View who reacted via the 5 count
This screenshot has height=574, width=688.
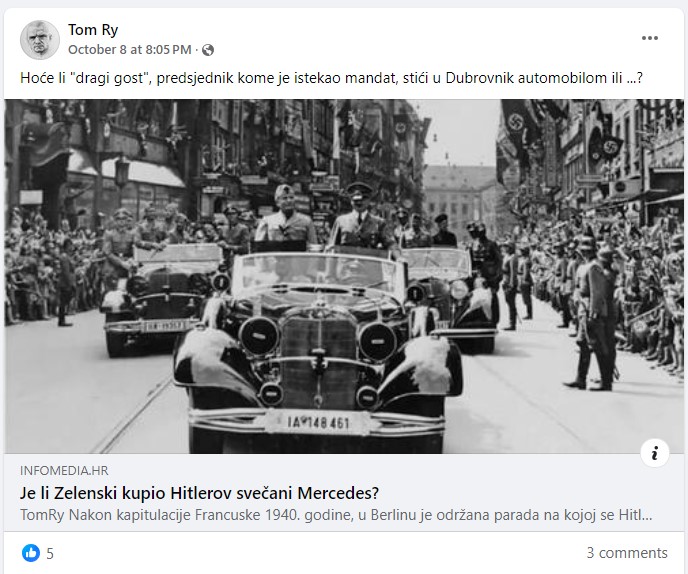pyautogui.click(x=50, y=553)
